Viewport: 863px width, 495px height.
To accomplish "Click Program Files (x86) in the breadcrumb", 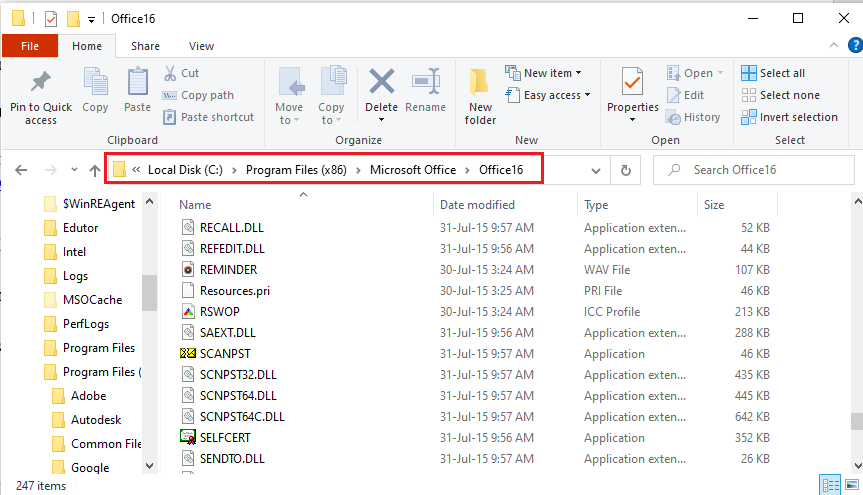I will (296, 170).
